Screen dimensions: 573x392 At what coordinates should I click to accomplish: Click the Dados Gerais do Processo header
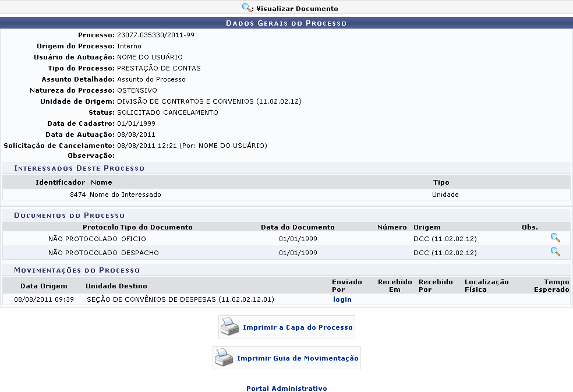(x=286, y=23)
